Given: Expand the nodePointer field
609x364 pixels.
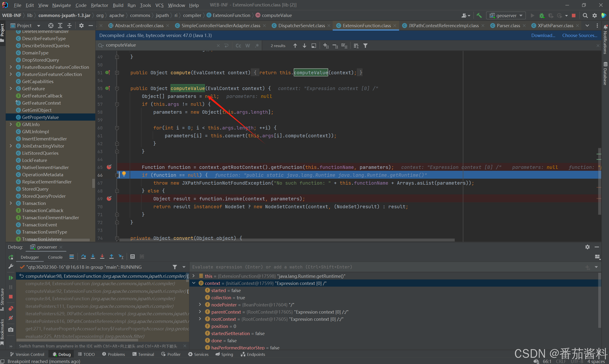Looking at the screenshot, I should 200,305.
